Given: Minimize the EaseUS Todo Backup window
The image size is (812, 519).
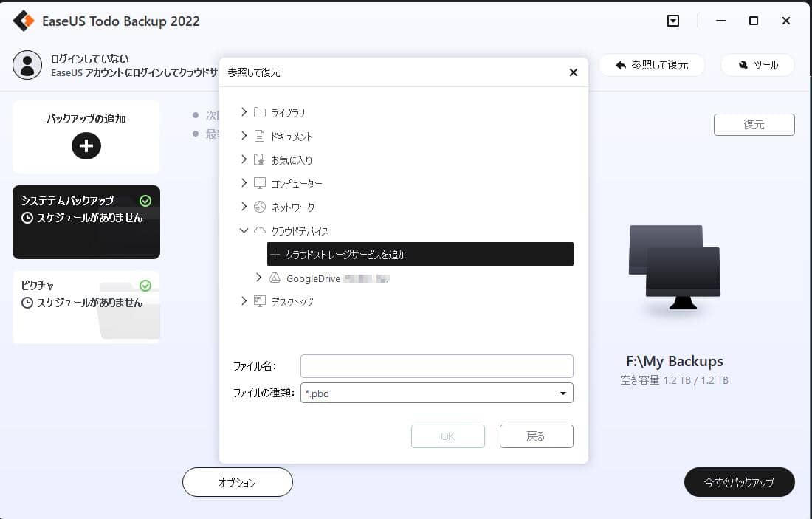Looking at the screenshot, I should click(x=721, y=21).
